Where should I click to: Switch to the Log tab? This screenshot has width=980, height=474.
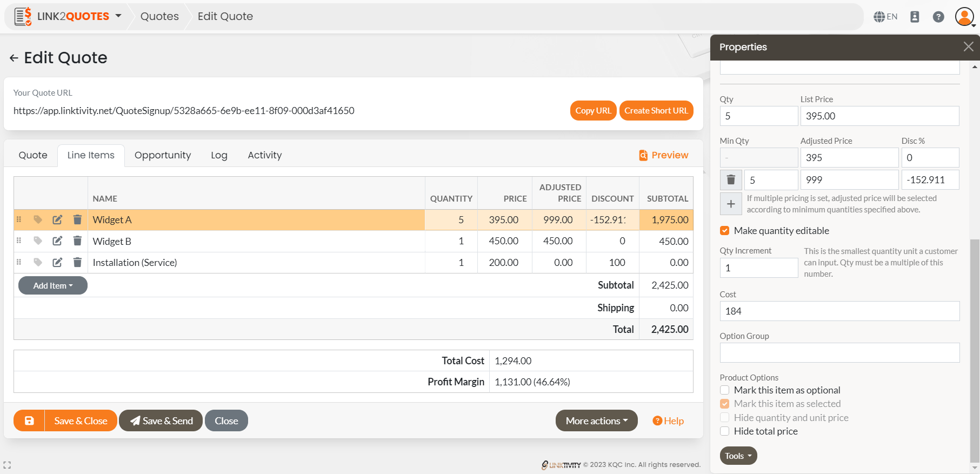click(219, 155)
